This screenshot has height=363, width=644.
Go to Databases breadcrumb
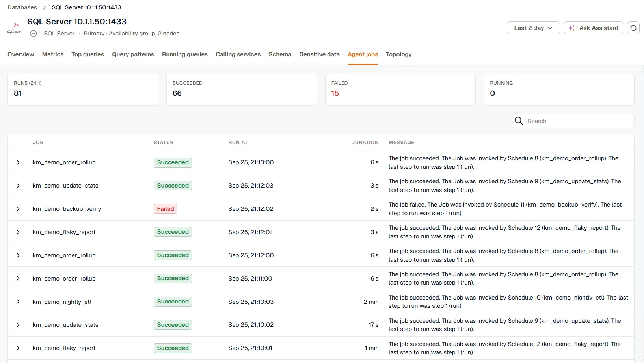click(x=22, y=7)
